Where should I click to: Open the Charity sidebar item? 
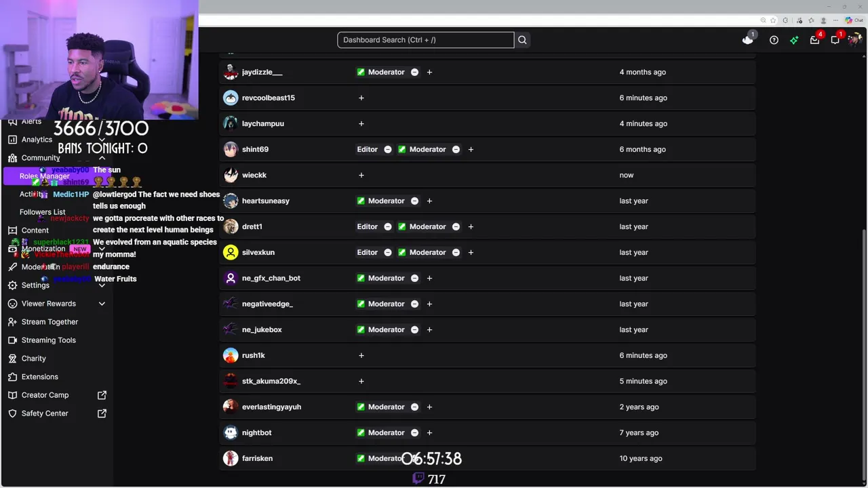[x=33, y=359]
